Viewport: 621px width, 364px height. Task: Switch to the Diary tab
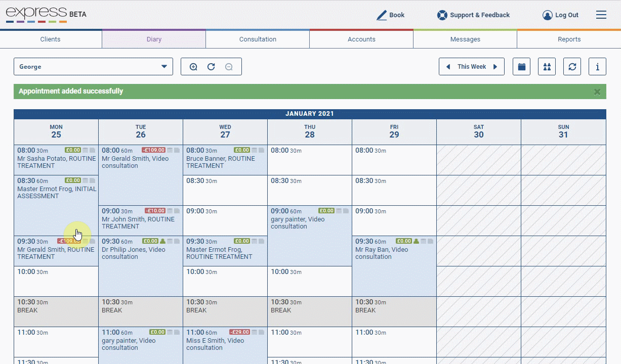154,39
